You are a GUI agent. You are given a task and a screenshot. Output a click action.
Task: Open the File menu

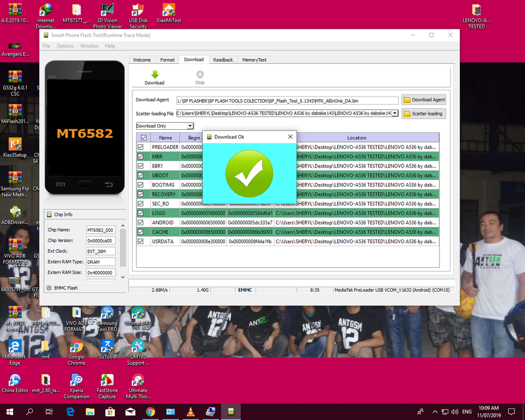point(46,46)
